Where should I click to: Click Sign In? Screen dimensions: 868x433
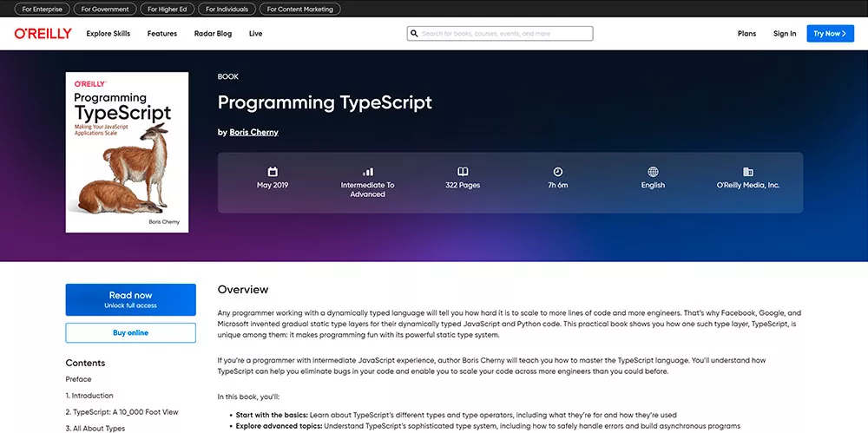(785, 34)
